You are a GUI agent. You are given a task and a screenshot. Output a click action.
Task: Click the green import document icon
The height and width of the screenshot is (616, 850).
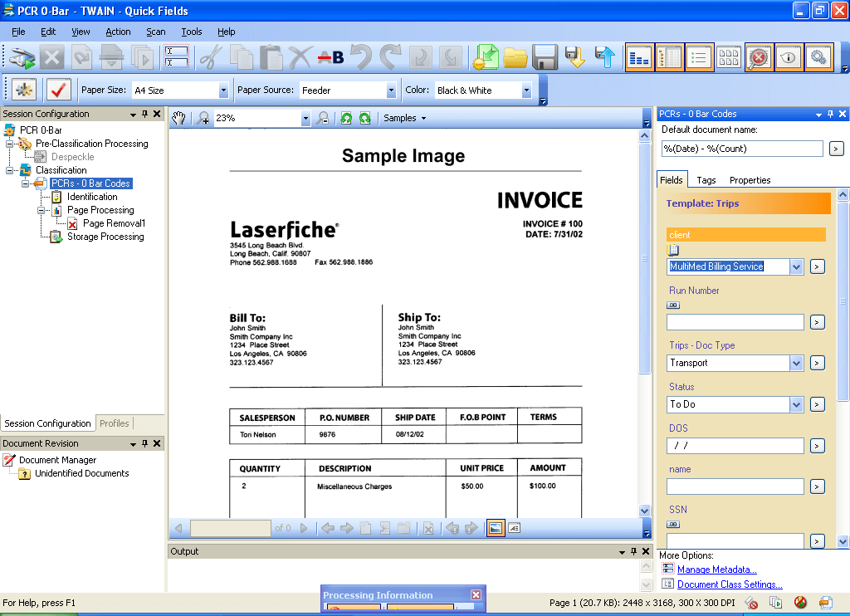tap(485, 57)
